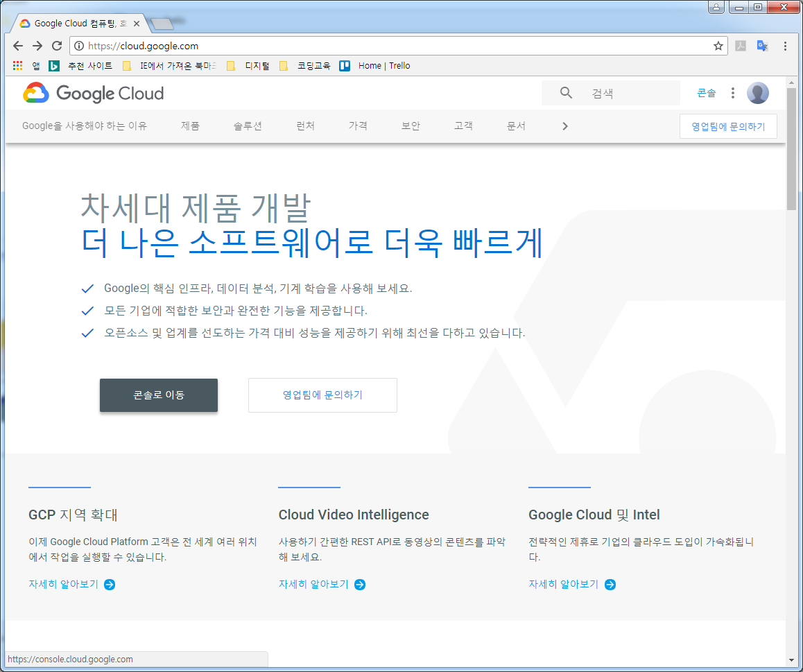Open the Apps grid bookmark icon

pyautogui.click(x=17, y=66)
